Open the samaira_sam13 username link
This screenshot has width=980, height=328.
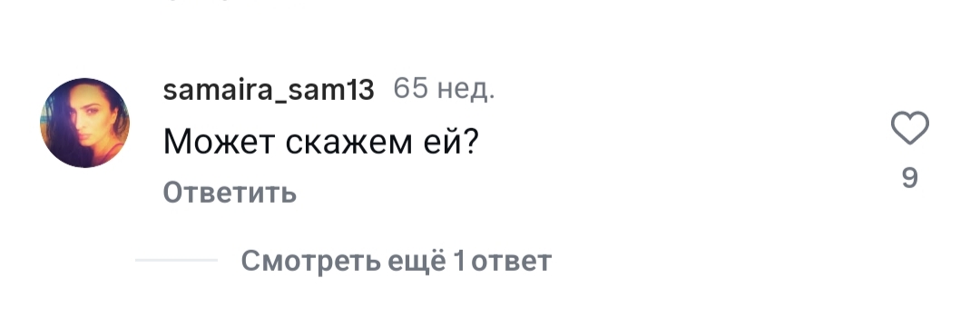point(268,90)
